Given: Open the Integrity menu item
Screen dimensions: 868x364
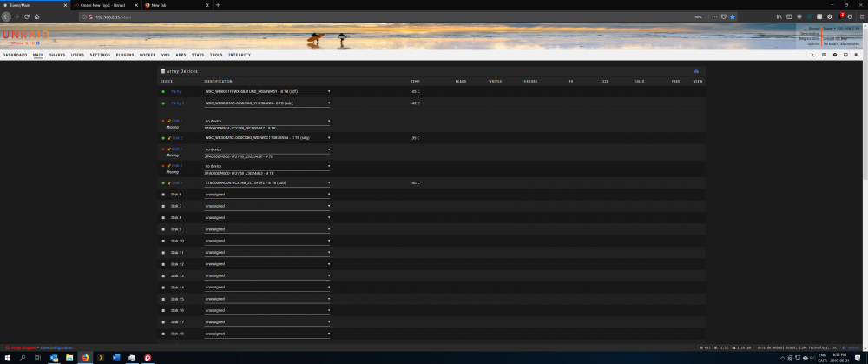Looking at the screenshot, I should [x=240, y=55].
